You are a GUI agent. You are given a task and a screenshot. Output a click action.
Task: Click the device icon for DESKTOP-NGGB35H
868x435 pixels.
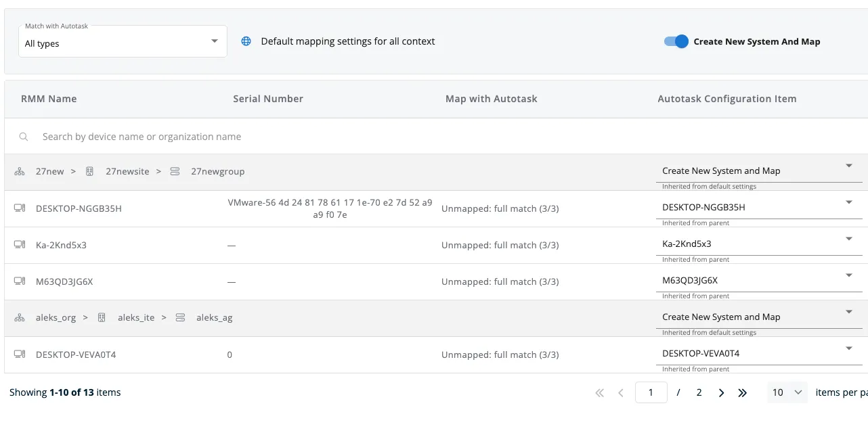coord(20,208)
